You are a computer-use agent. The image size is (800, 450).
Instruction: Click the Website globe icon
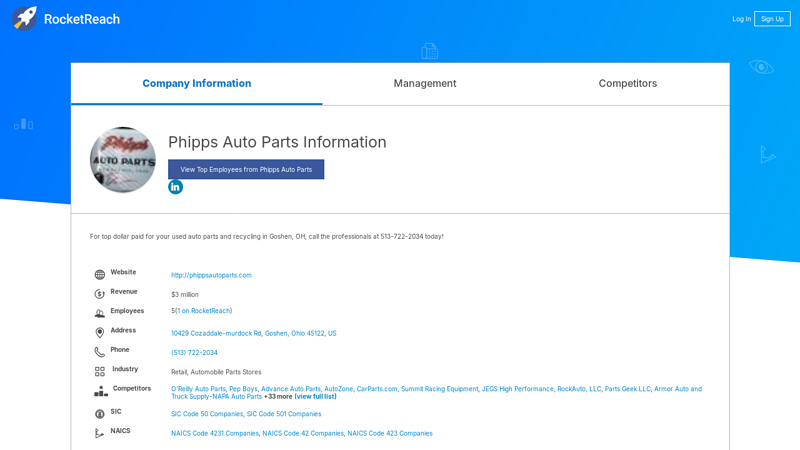pos(99,274)
